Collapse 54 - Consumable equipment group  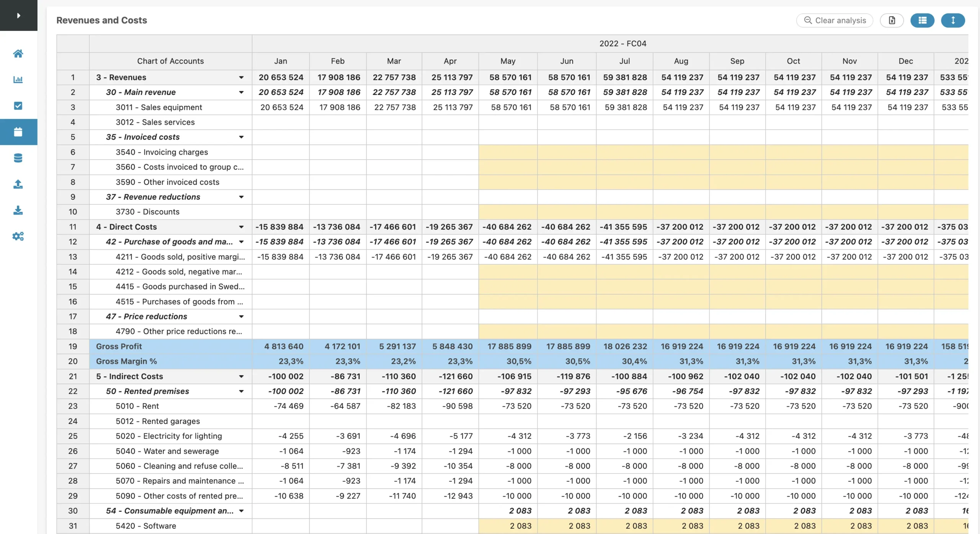click(x=241, y=511)
